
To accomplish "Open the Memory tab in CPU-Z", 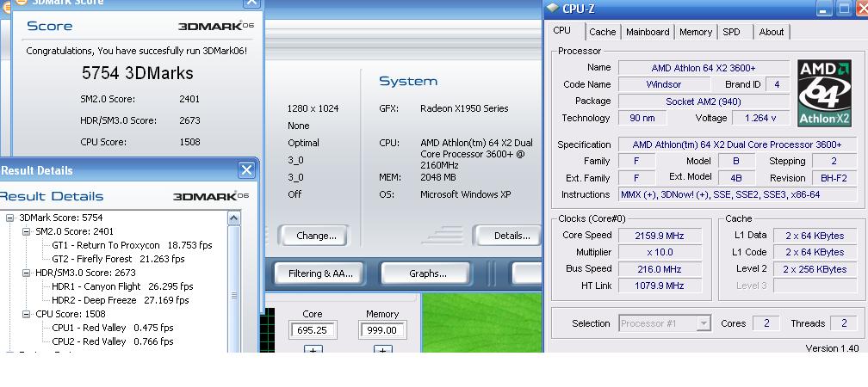I will 695,32.
